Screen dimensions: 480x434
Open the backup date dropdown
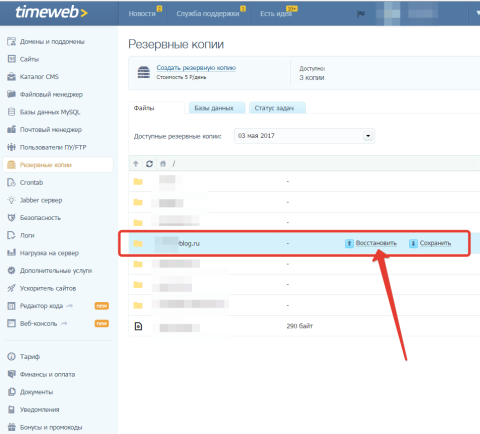pyautogui.click(x=368, y=136)
